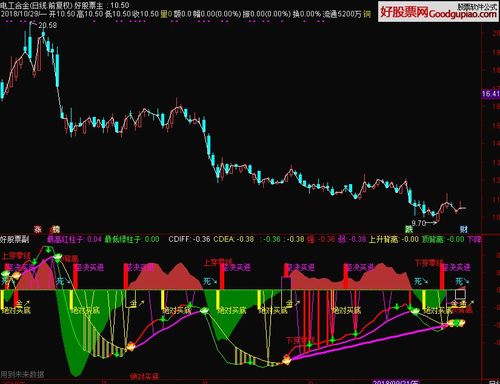This screenshot has height=384, width=500.
Task: Click the 用到未来数据 notice at bottom left
Action: [22, 374]
